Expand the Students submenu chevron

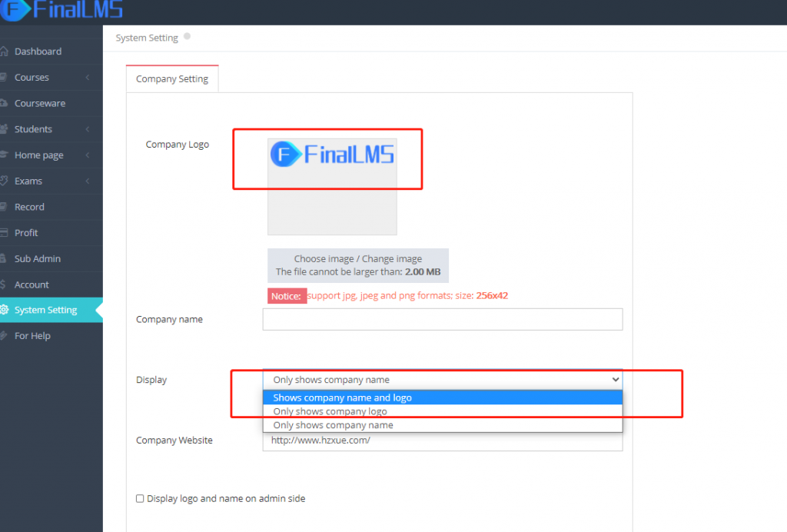88,129
